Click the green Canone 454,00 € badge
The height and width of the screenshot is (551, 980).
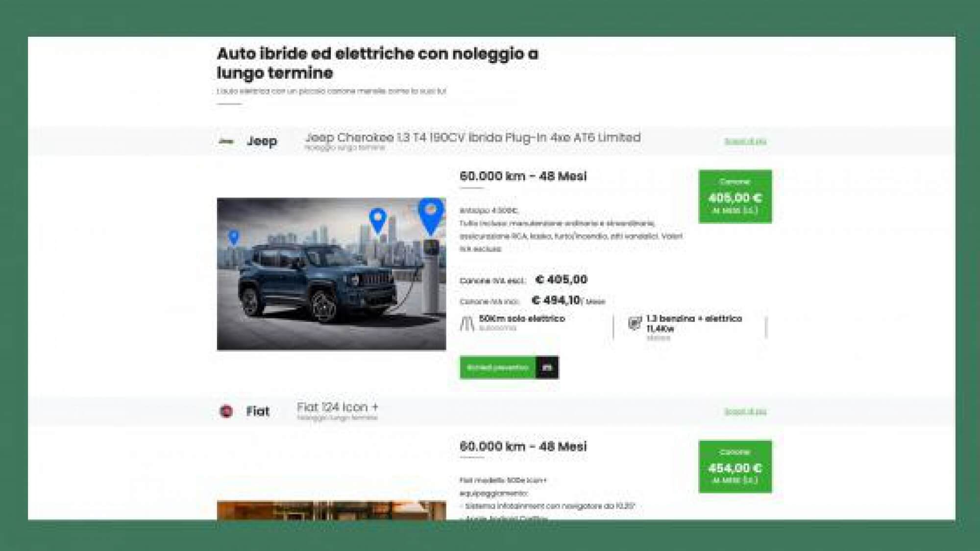pos(735,467)
